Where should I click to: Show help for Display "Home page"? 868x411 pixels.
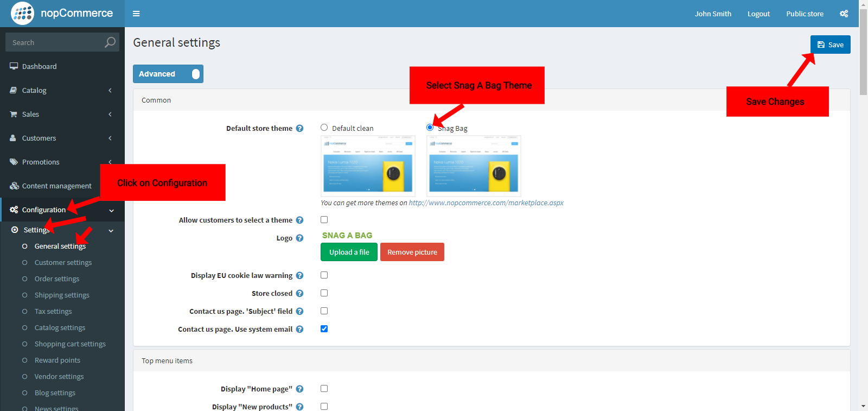pos(299,389)
